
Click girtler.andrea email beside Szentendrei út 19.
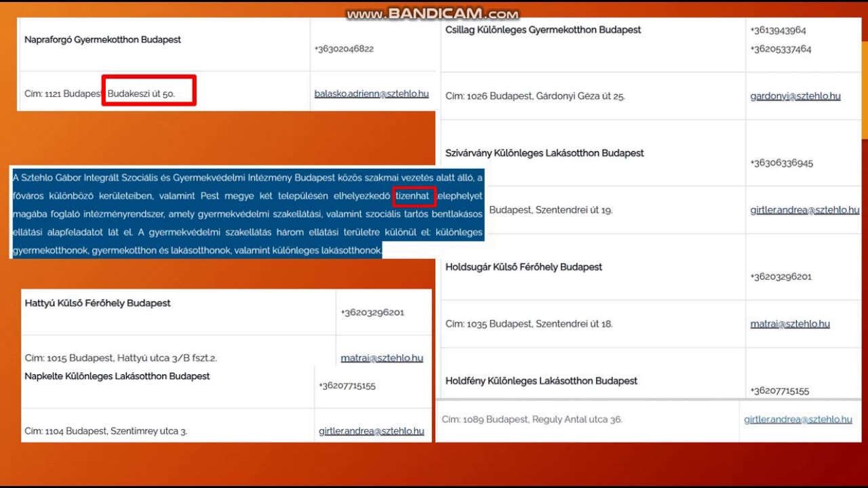(805, 210)
